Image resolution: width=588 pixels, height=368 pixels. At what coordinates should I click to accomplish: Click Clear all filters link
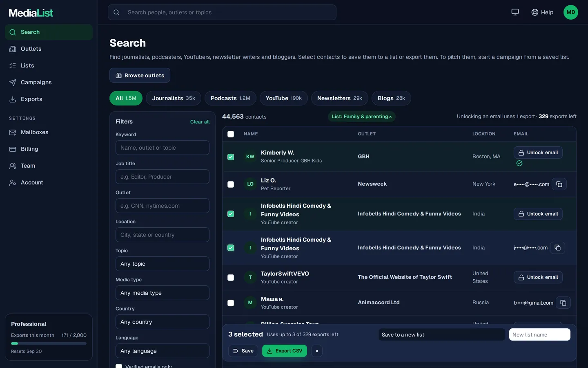(x=200, y=122)
